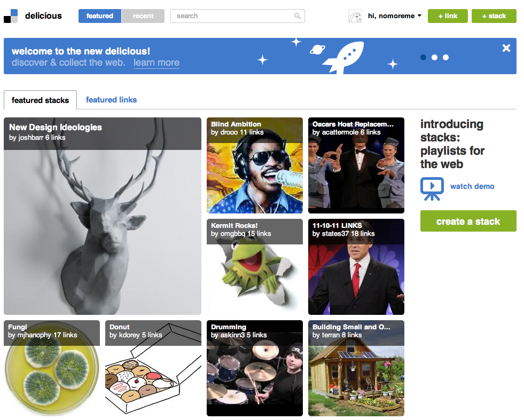The width and height of the screenshot is (524, 420).
Task: Click 'by drooo 11 links' text
Action: [237, 132]
